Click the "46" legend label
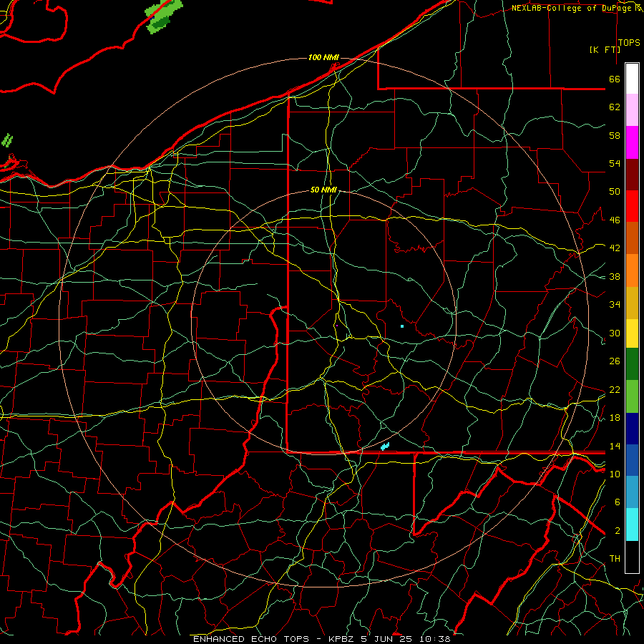The width and height of the screenshot is (644, 644). (x=615, y=220)
